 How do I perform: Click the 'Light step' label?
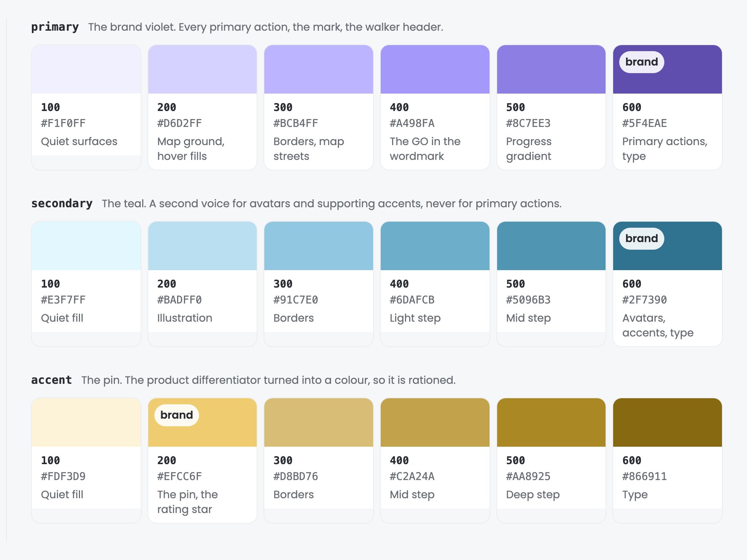click(415, 318)
